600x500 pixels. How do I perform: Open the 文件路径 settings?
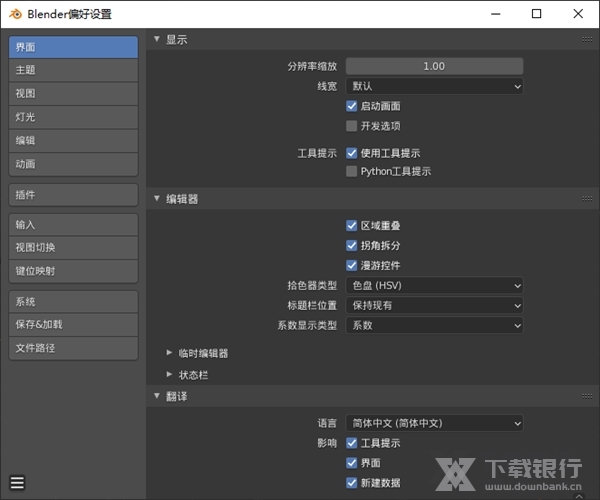(x=73, y=348)
